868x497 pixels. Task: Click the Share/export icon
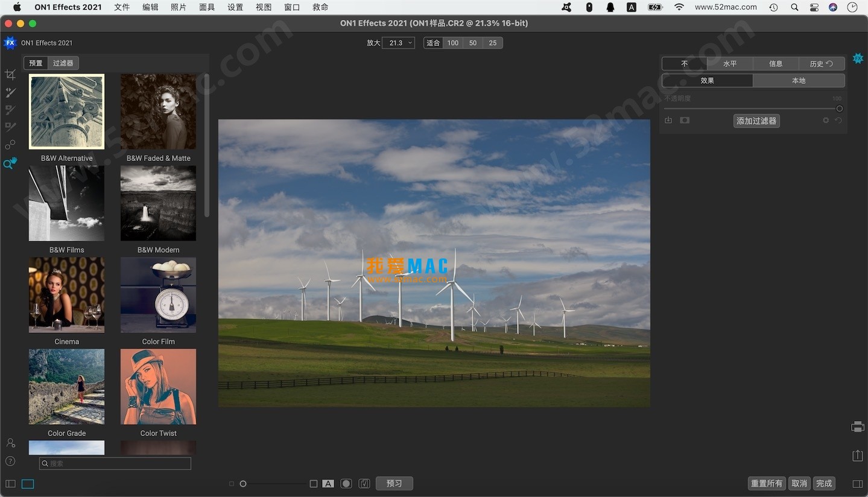click(858, 456)
